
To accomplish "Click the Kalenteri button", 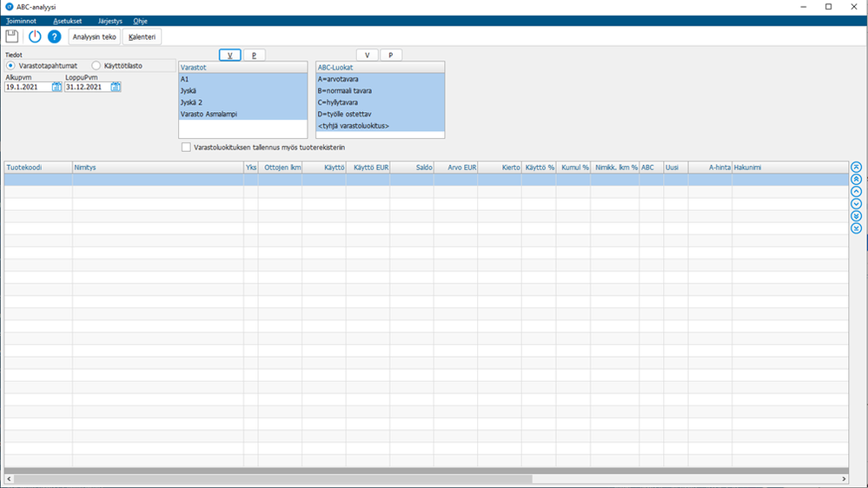I will 142,37.
